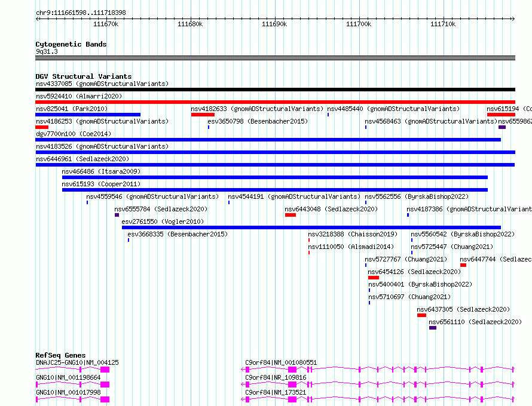Click the red nsv6443048 variant bar
Image resolution: width=532 pixels, height=406 pixels.
pyautogui.click(x=291, y=215)
